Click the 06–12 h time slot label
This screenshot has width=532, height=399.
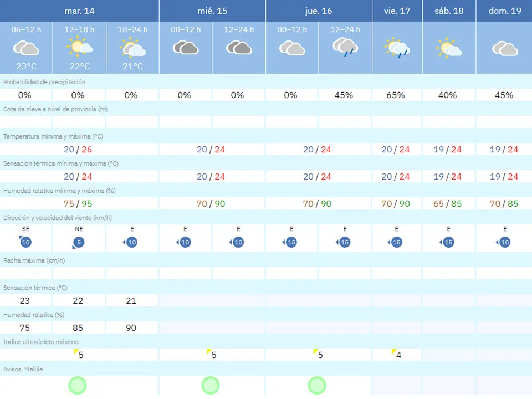click(26, 29)
